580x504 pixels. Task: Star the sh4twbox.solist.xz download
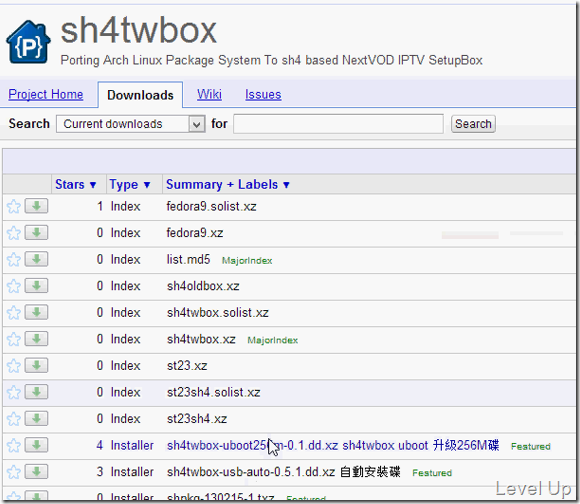point(14,313)
